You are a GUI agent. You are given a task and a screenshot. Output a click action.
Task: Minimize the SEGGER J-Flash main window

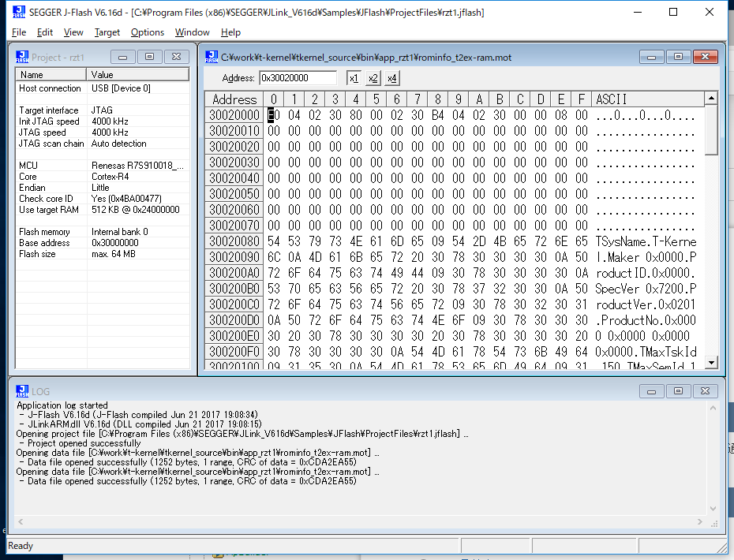pyautogui.click(x=637, y=12)
